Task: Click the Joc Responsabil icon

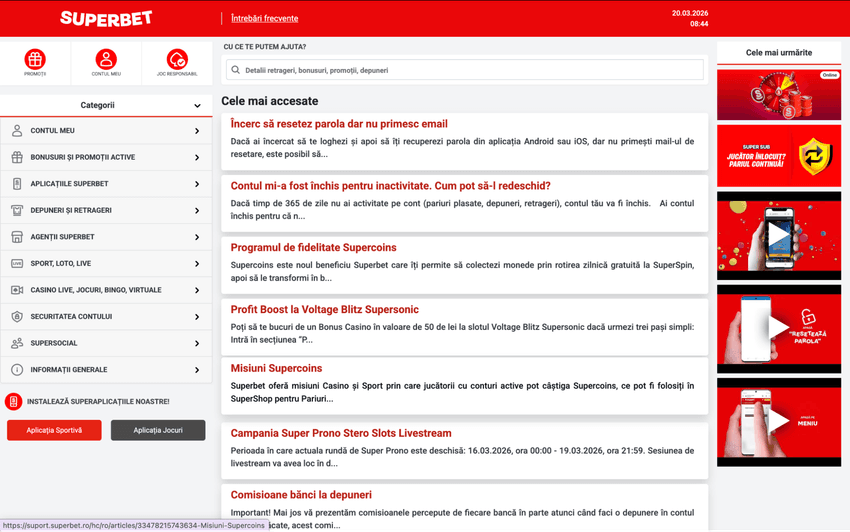Action: [177, 60]
